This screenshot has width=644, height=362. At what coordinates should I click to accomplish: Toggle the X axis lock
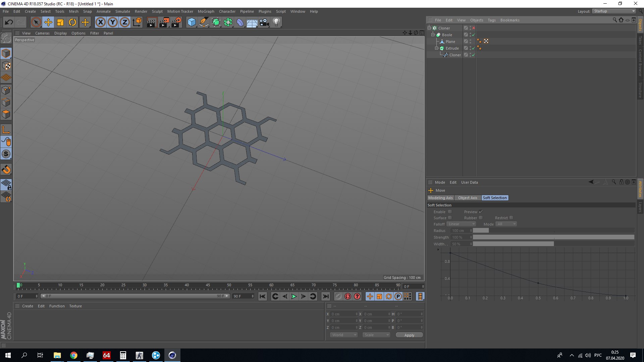pos(100,22)
